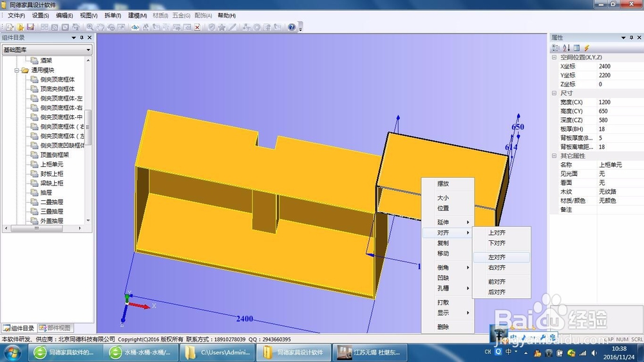This screenshot has height=362, width=644.
Task: Close the 组件目录 panel
Action: tap(90, 37)
